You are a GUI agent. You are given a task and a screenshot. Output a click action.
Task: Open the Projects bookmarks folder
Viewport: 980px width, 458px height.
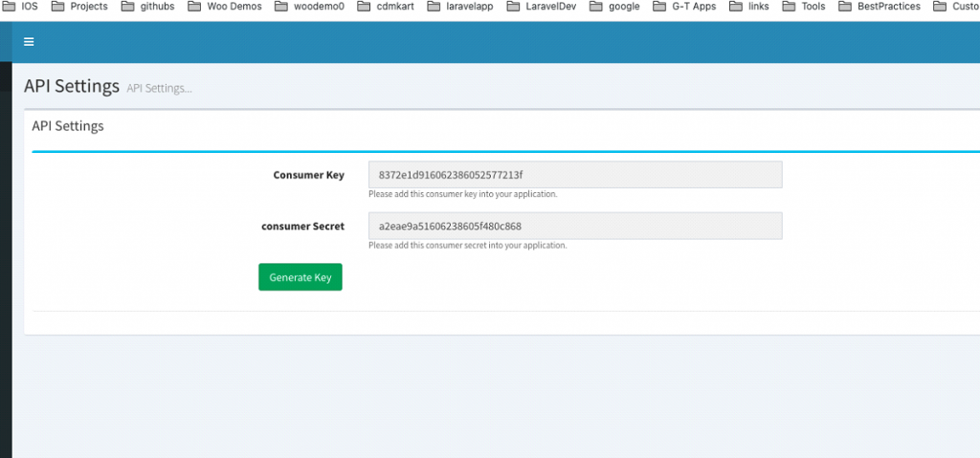79,7
